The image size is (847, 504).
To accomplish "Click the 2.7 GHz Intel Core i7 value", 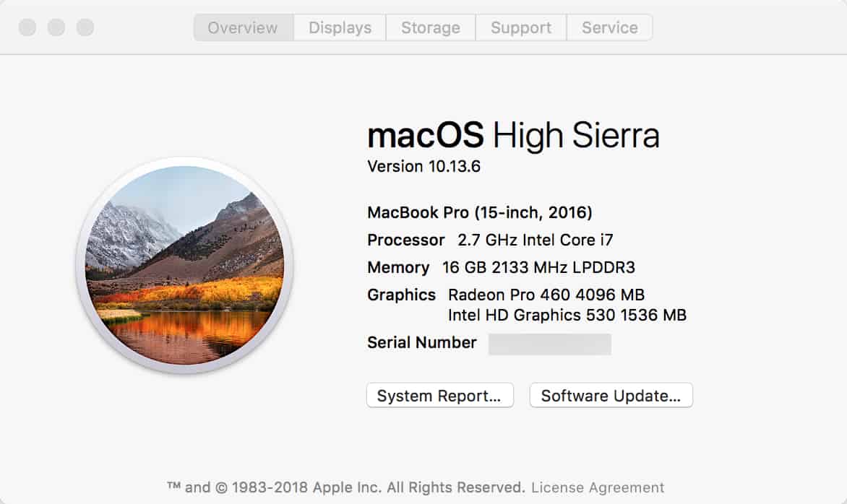I will [x=536, y=240].
